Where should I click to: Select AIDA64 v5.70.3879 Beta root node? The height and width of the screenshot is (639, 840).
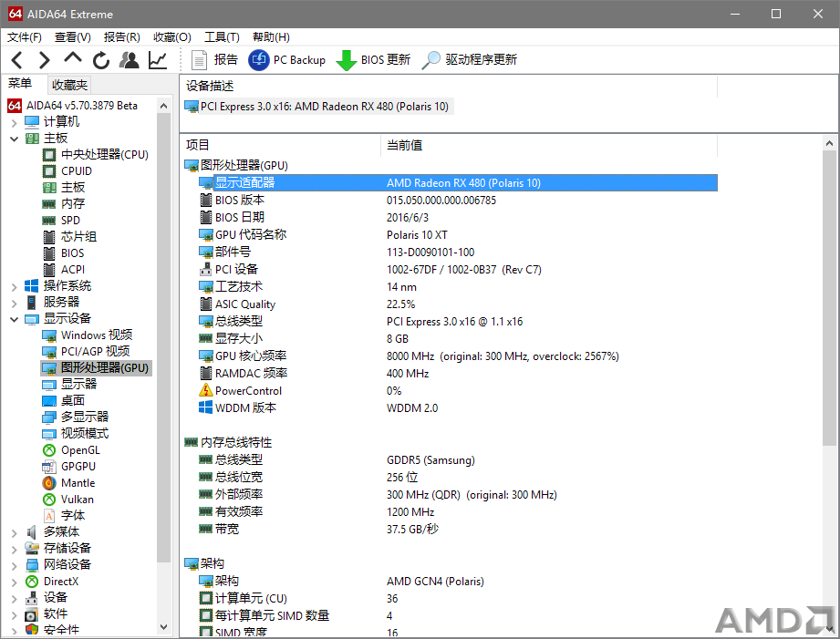(x=81, y=106)
